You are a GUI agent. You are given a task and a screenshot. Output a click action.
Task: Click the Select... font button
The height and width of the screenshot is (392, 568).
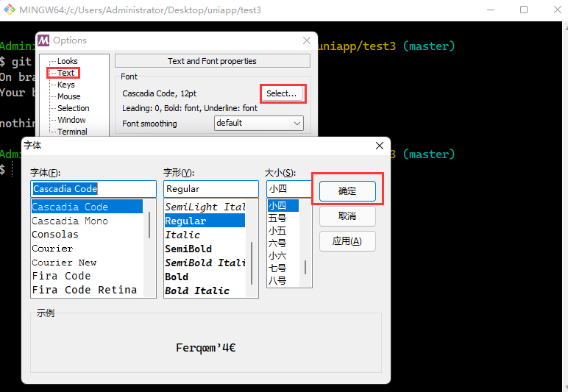[282, 93]
